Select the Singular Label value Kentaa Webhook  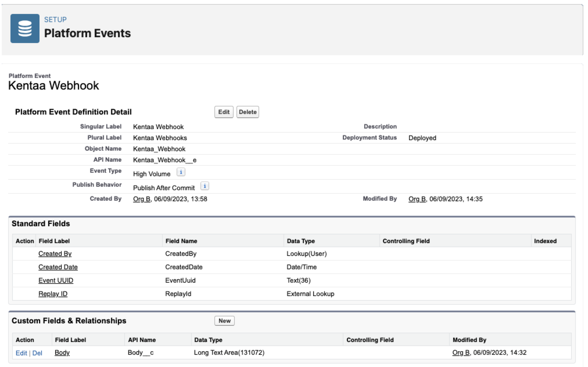point(158,127)
